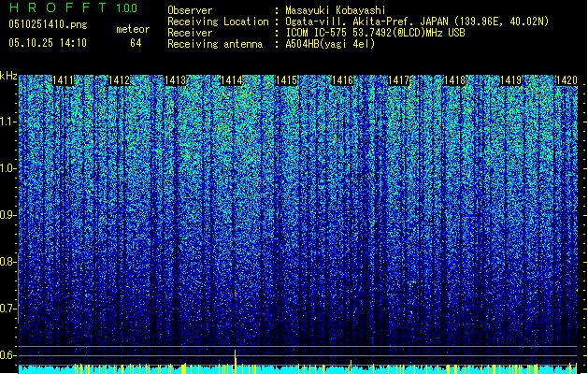Click the 1412 time marker

coord(119,80)
